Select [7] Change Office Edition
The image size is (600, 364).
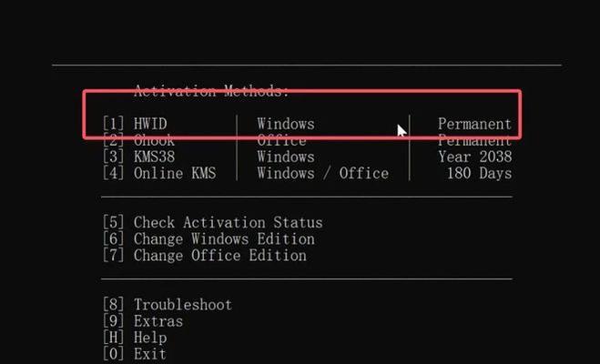pos(205,256)
